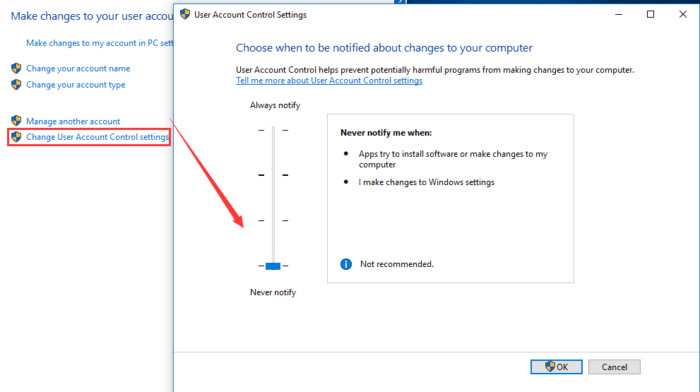700x392 pixels.
Task: Click the Choose when to be notified heading
Action: point(384,48)
